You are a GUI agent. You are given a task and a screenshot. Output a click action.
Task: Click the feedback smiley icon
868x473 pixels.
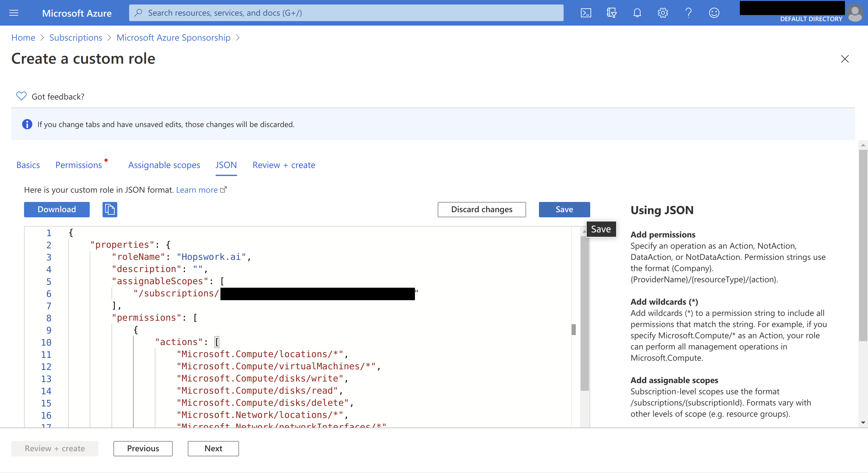[x=714, y=13]
